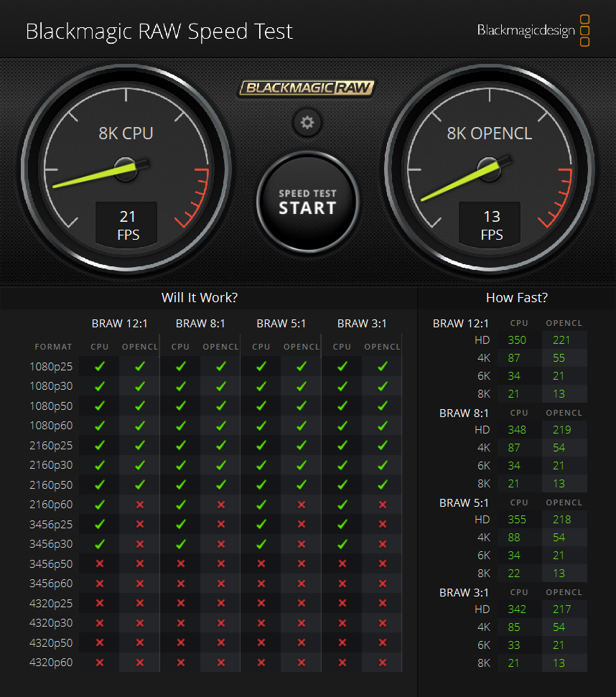Click 4320p60 BRAW 3:1 OPENCL red cross
Image resolution: width=616 pixels, height=697 pixels.
pos(383,663)
